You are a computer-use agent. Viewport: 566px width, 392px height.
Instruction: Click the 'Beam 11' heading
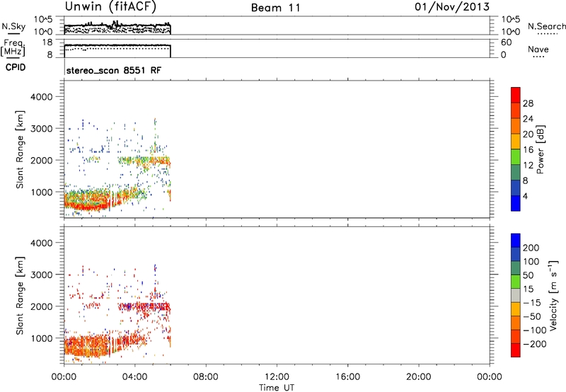[x=276, y=8]
